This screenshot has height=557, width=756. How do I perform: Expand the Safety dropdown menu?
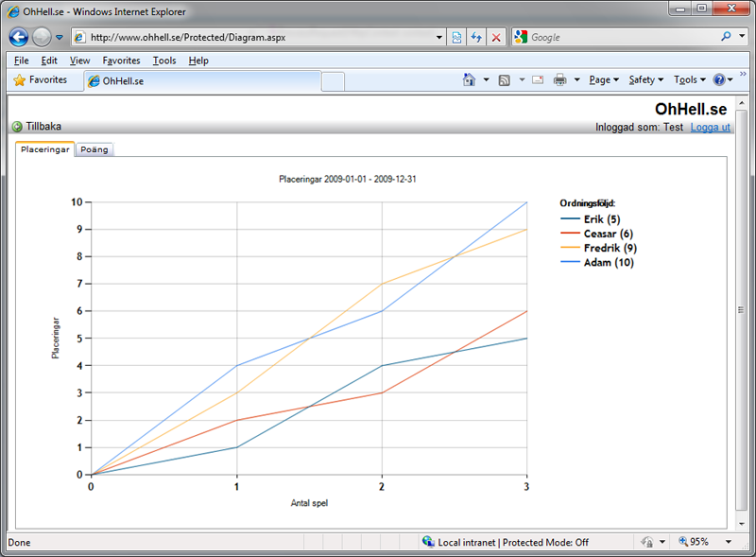click(646, 80)
